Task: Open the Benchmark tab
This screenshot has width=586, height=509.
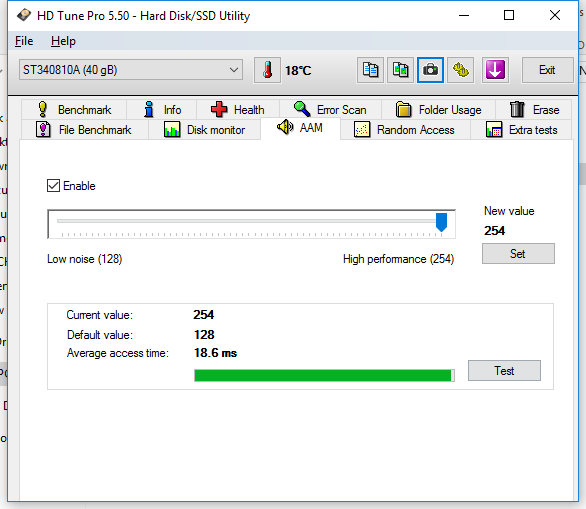Action: click(74, 109)
